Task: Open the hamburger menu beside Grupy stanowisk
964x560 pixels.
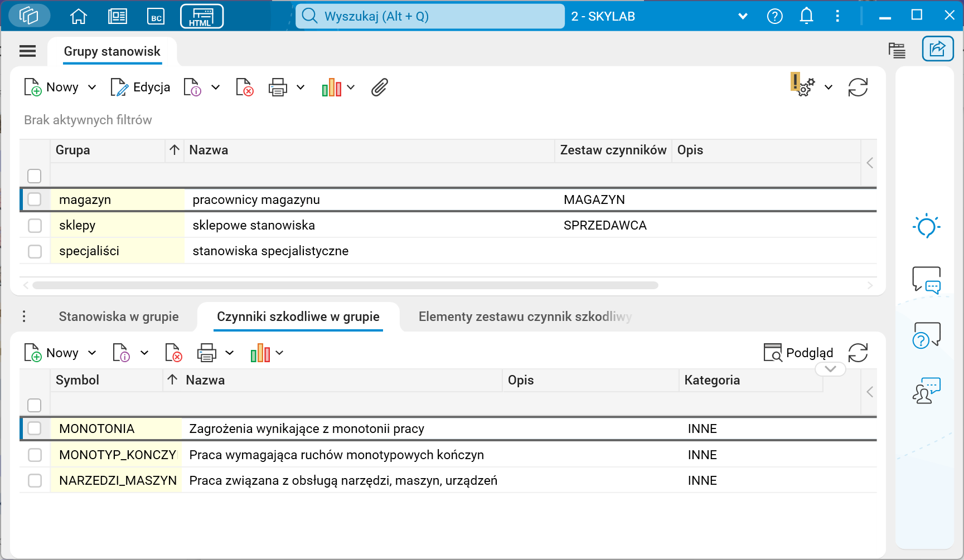Action: pyautogui.click(x=27, y=51)
